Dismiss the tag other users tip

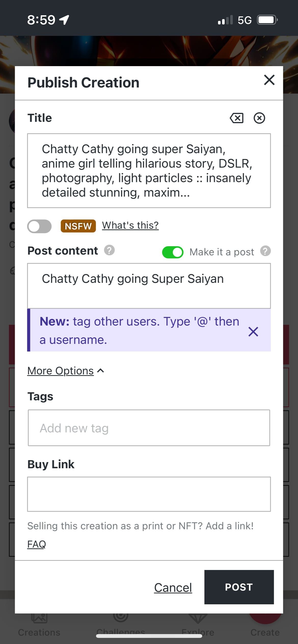(x=253, y=332)
